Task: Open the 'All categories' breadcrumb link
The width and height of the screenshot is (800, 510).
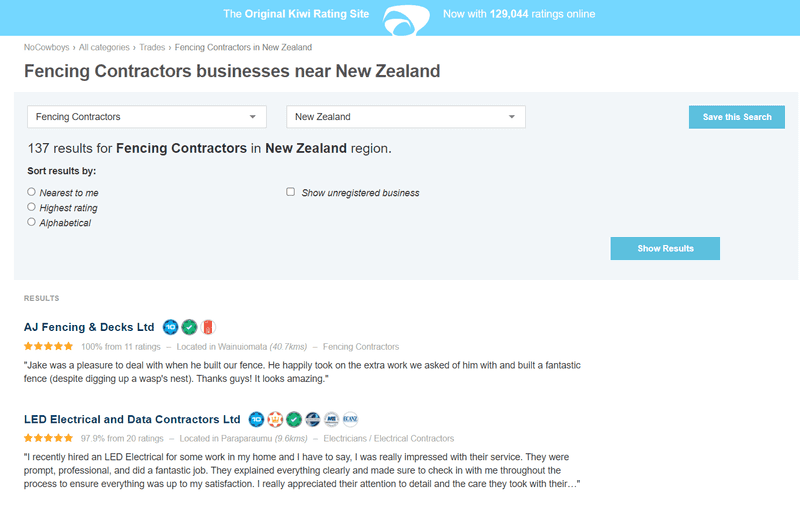Action: 104,47
